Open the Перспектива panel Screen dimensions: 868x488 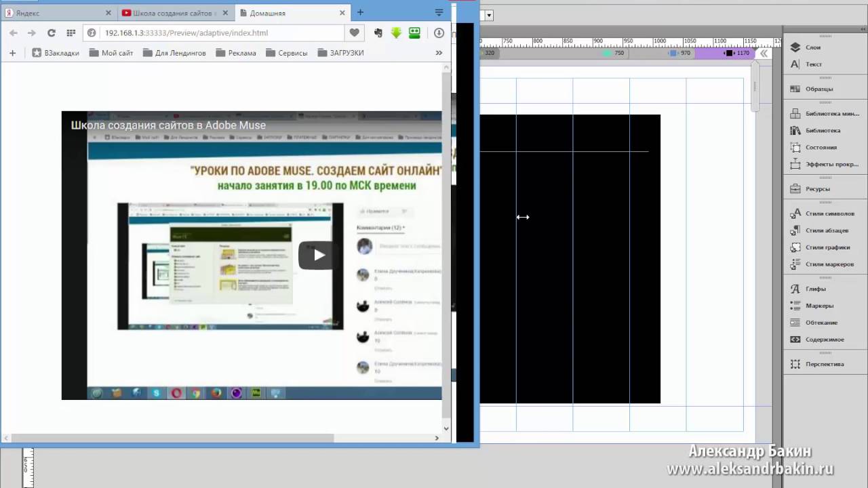tap(817, 364)
